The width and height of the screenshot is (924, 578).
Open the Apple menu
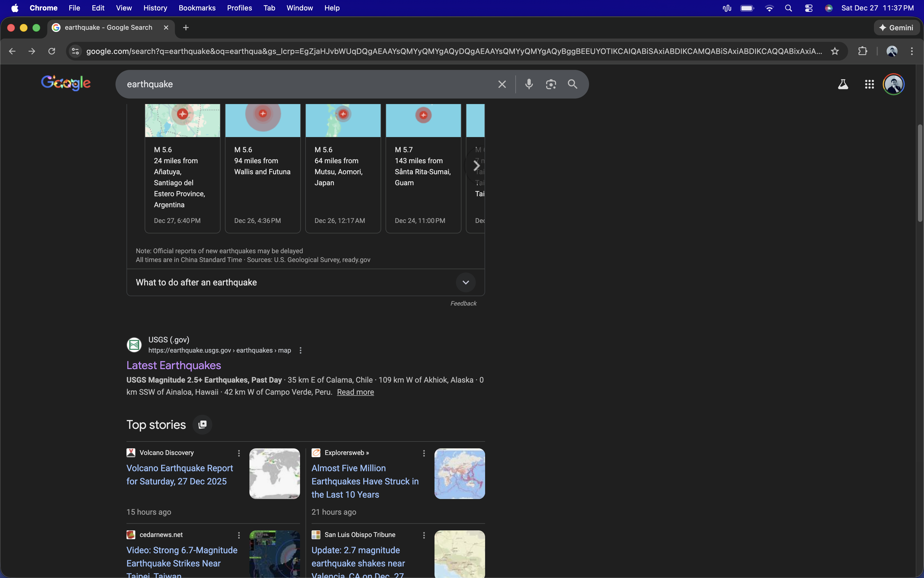[x=15, y=8]
